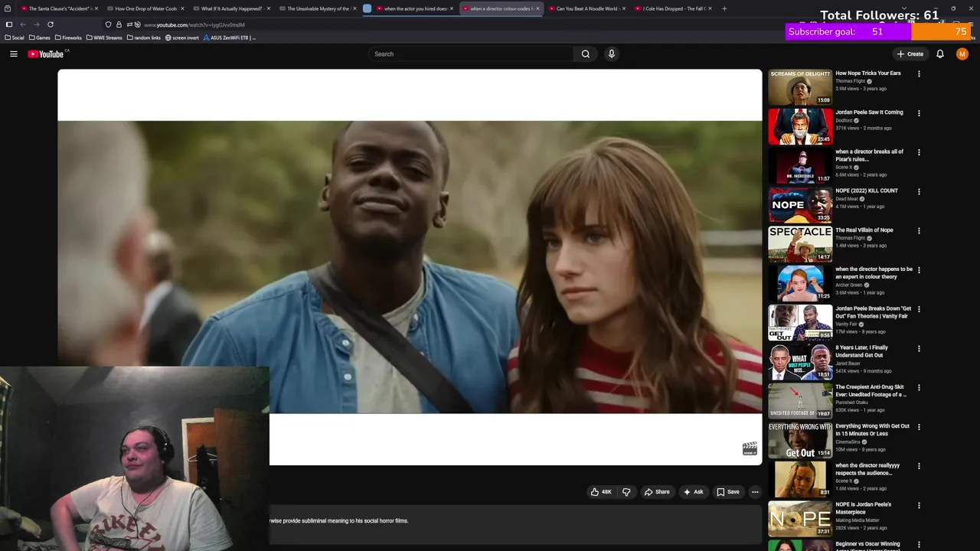The width and height of the screenshot is (980, 551).
Task: Save the video to a playlist
Action: coord(728,492)
